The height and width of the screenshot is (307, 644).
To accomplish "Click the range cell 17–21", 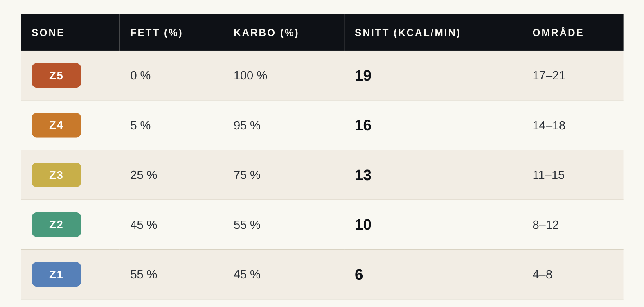I will (549, 75).
